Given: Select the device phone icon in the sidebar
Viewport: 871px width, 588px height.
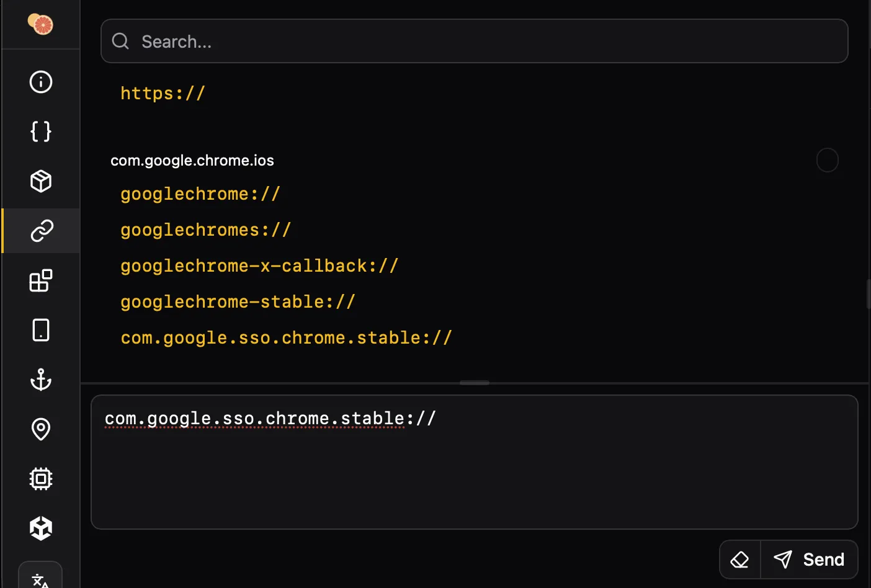Looking at the screenshot, I should click(40, 329).
